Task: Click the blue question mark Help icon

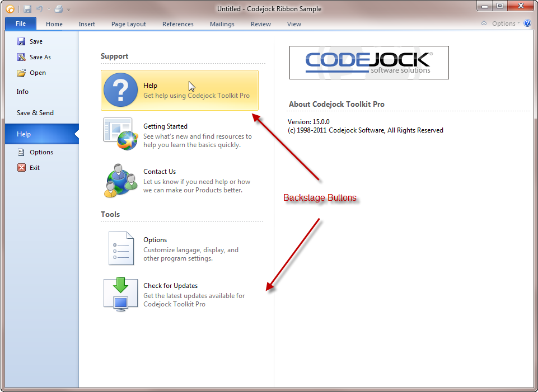Action: (x=120, y=90)
